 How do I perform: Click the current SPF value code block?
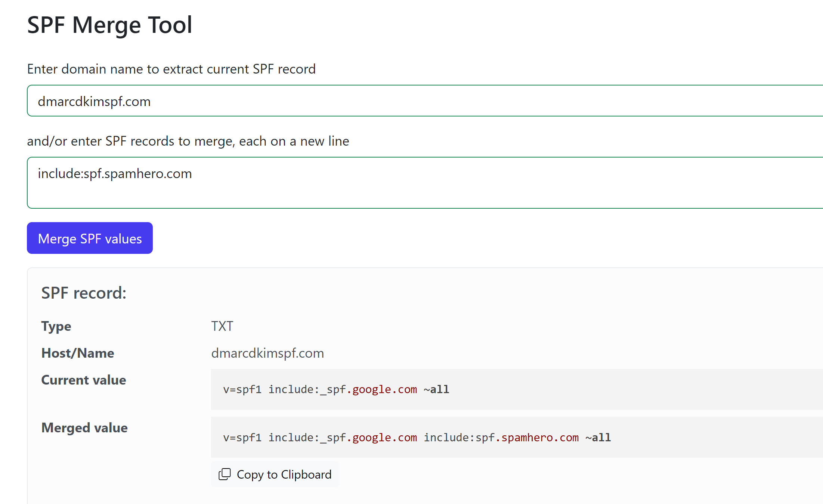(517, 389)
